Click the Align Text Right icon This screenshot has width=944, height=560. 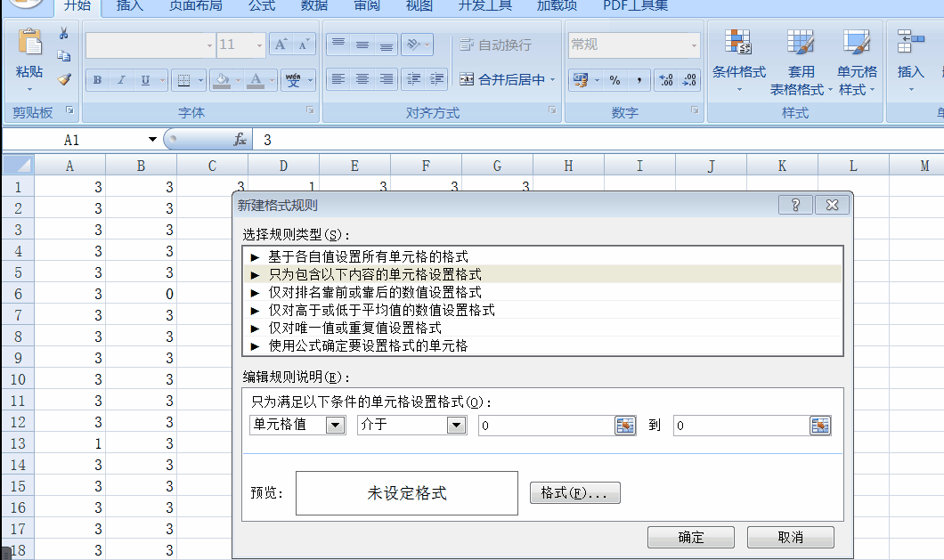tap(386, 79)
